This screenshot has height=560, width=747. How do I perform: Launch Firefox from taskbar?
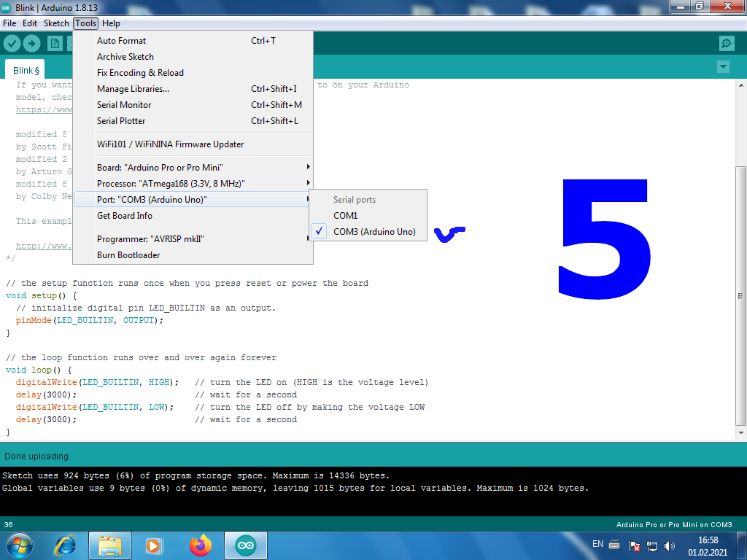pyautogui.click(x=201, y=545)
